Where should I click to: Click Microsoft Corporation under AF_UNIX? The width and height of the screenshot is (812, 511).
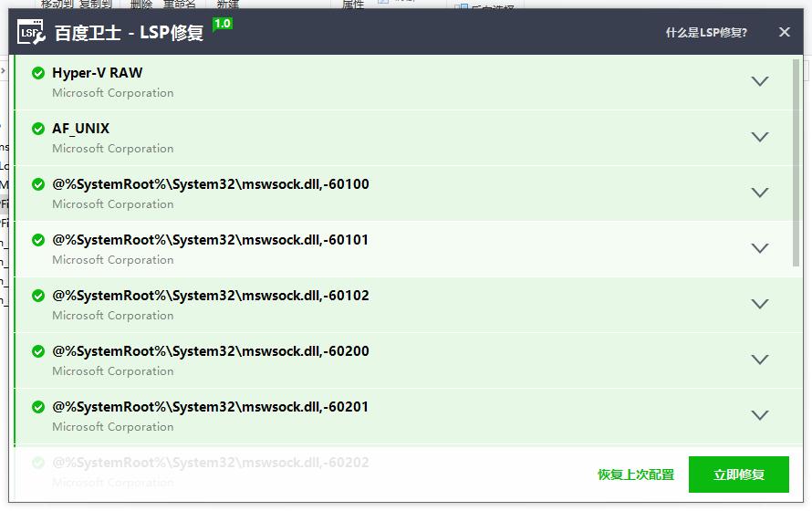(113, 149)
